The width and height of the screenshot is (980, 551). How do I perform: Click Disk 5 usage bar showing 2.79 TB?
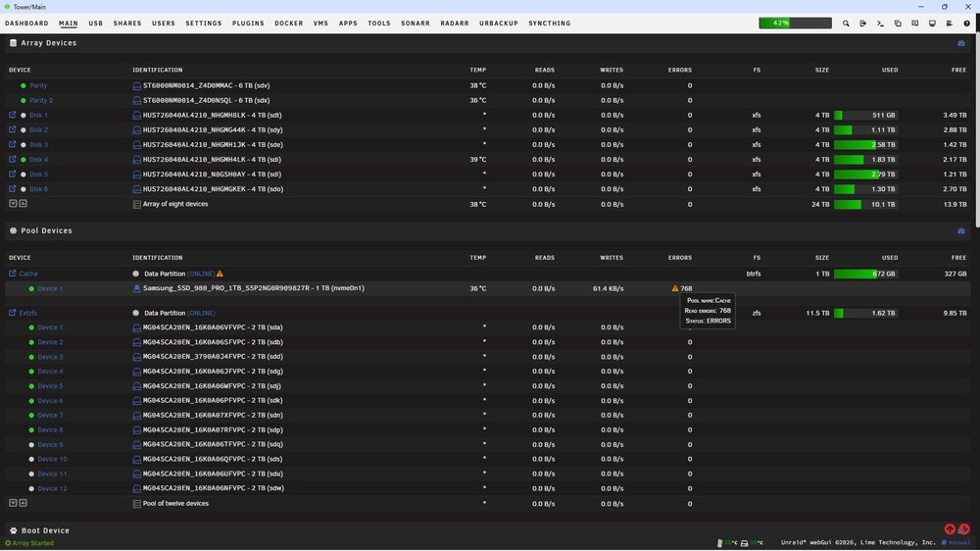(865, 174)
